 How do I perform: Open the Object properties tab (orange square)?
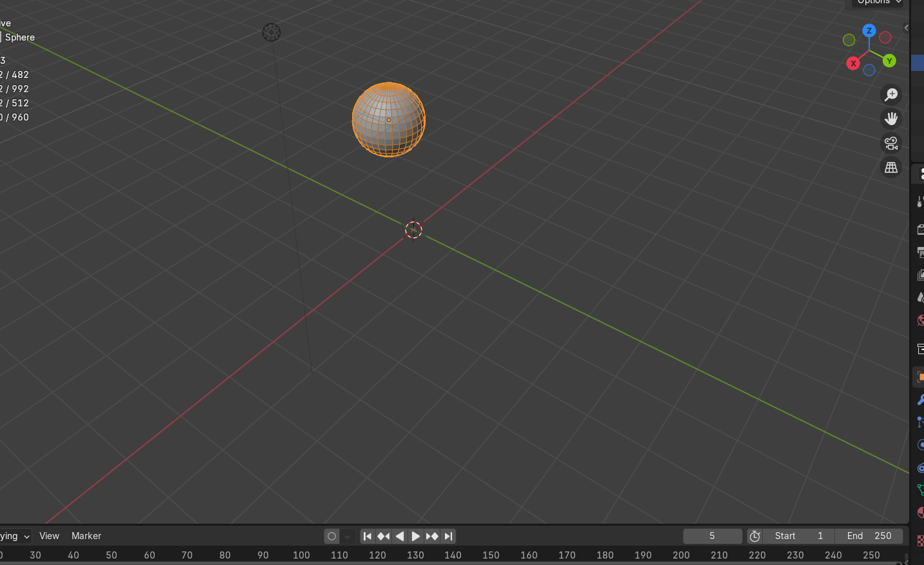tap(919, 377)
